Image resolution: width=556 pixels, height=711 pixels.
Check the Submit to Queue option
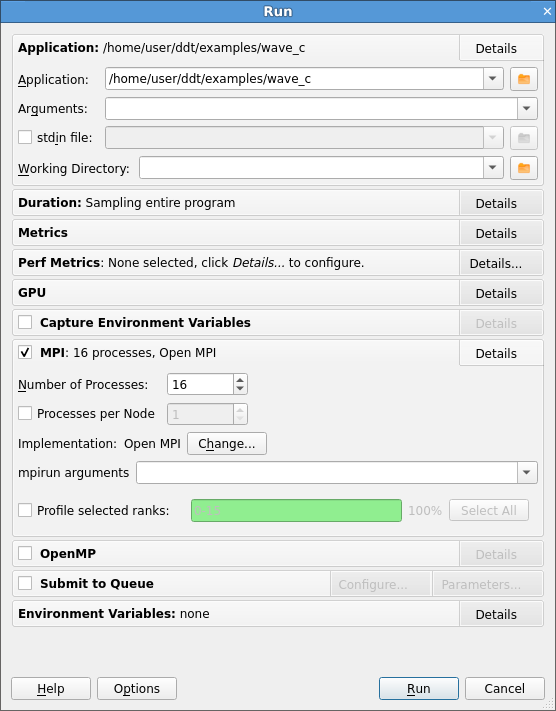coord(25,584)
